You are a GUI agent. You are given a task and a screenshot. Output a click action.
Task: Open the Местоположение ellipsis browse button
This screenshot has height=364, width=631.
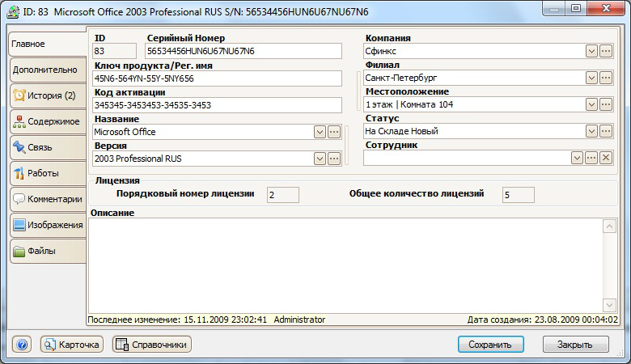[605, 105]
